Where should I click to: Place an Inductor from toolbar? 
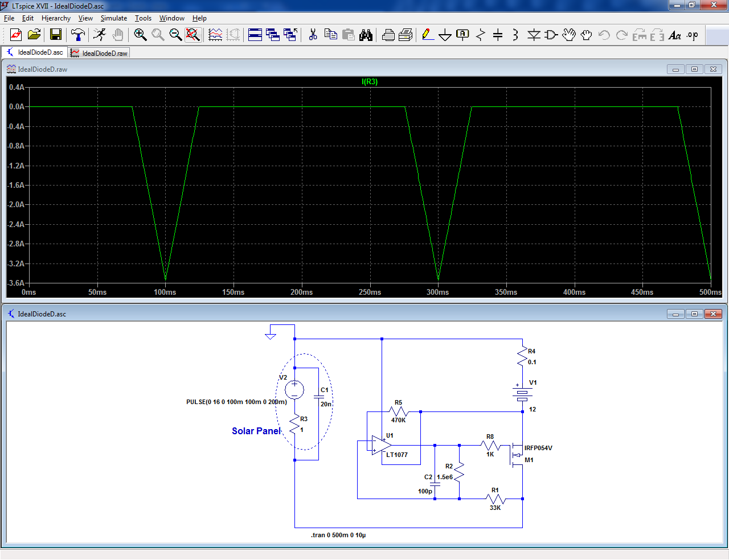click(x=515, y=35)
